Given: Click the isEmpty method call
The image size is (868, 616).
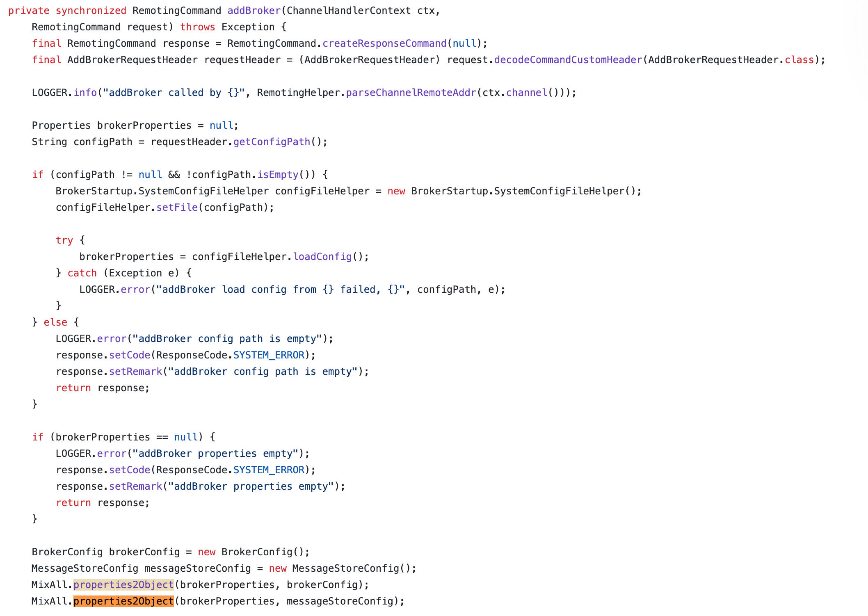Looking at the screenshot, I should pyautogui.click(x=278, y=175).
